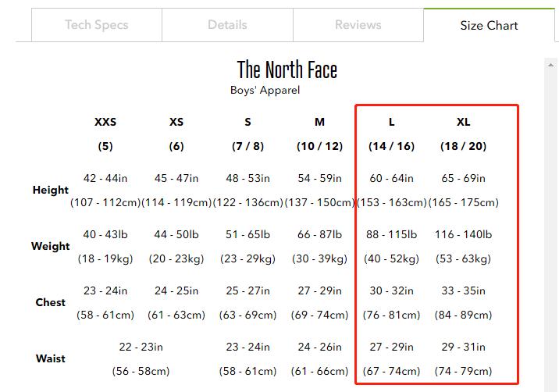The image size is (559, 392).
Task: Click the '(7 / 8)' numeric size
Action: pyautogui.click(x=247, y=146)
